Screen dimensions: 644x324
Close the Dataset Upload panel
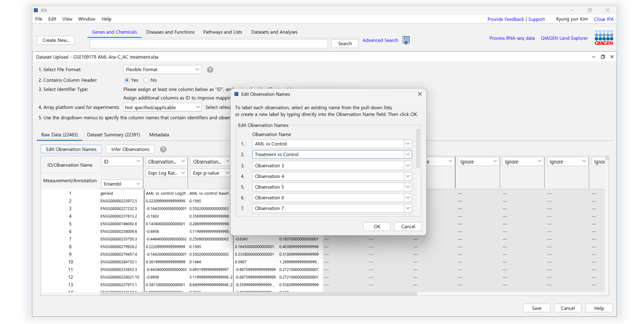tap(612, 57)
